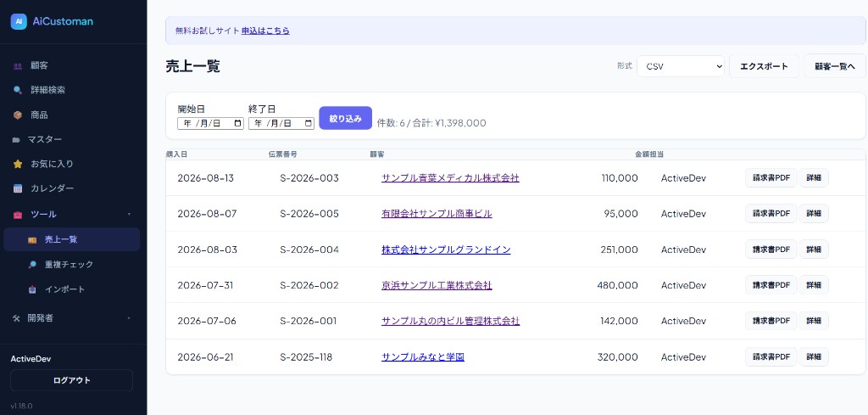Click the AiCustoman brand name
Viewport: 868px width, 415px height.
coord(63,21)
